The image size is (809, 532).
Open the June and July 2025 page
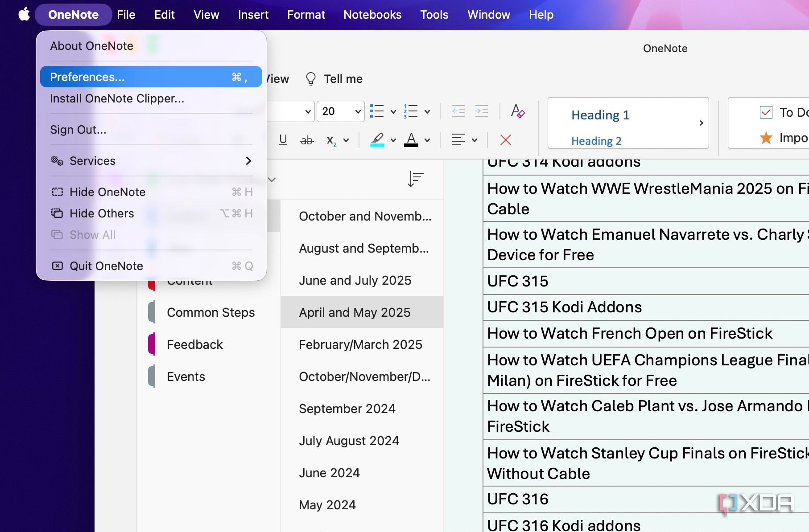(362, 280)
